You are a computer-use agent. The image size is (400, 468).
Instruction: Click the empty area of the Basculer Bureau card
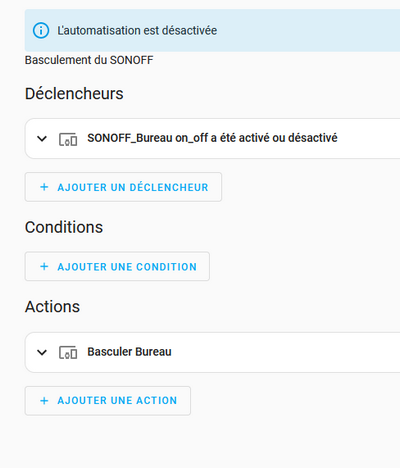[287, 352]
